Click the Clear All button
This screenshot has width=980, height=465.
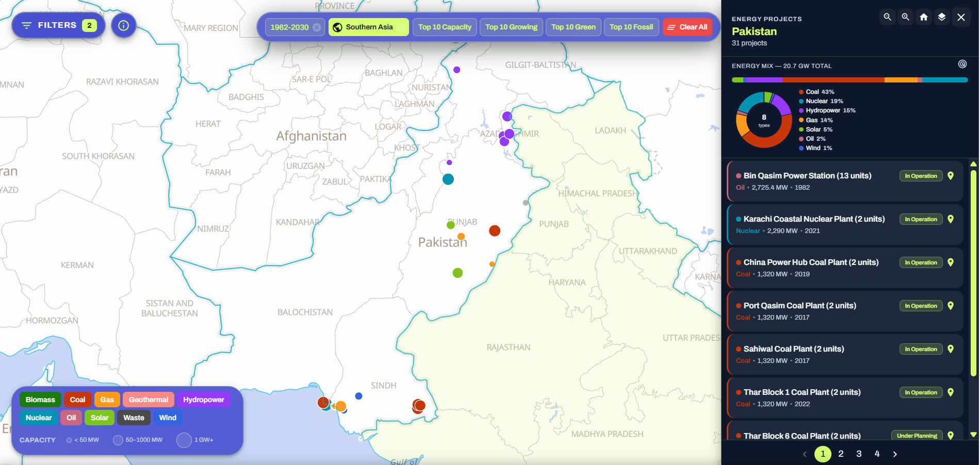688,27
